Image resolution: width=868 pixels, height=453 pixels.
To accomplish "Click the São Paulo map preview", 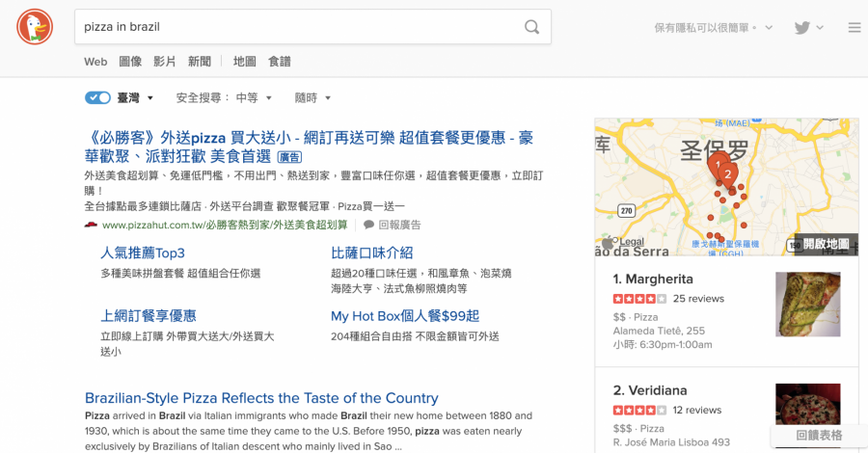I will click(x=726, y=187).
